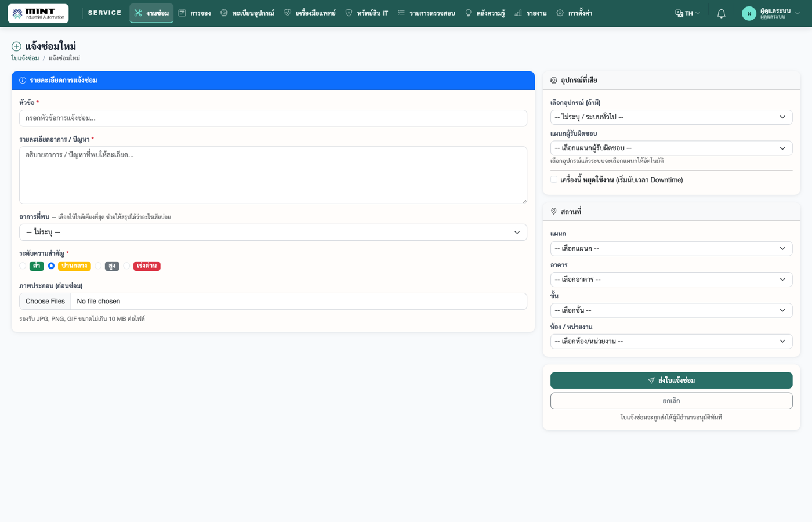This screenshot has width=812, height=522.
Task: Focus the หัวข้อ title input field
Action: pyautogui.click(x=273, y=118)
